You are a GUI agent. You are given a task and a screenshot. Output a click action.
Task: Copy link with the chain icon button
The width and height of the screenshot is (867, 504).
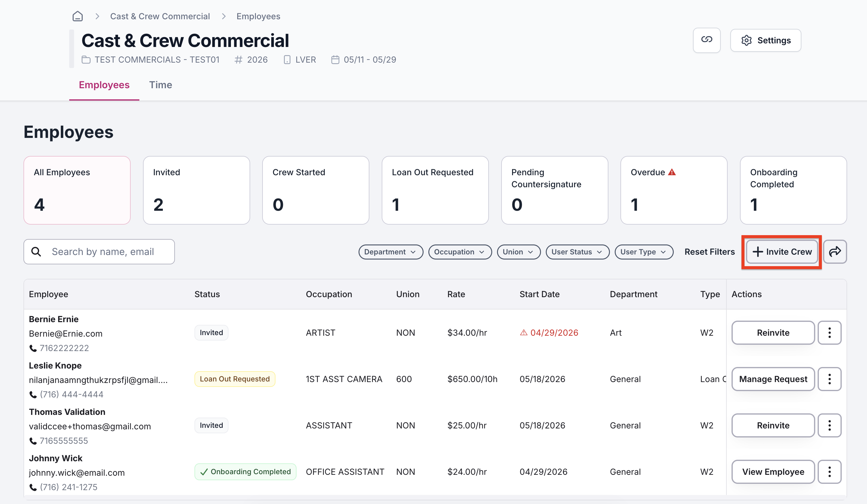[x=707, y=40]
